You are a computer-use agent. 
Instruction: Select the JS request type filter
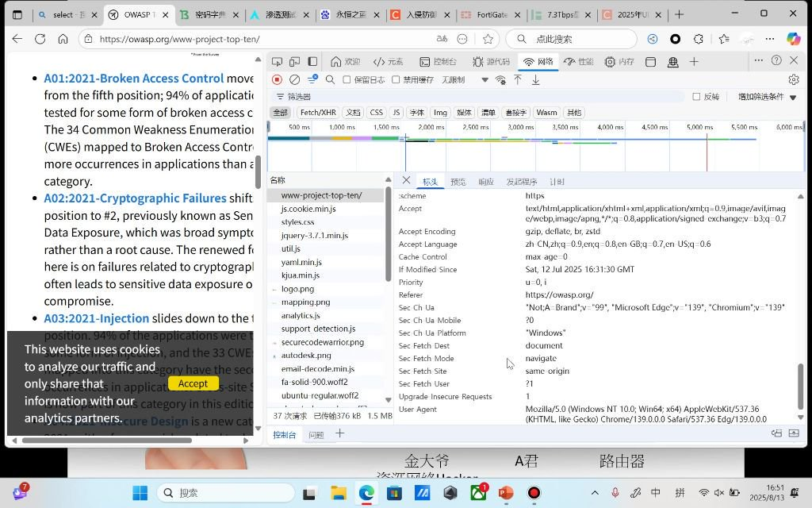point(396,113)
